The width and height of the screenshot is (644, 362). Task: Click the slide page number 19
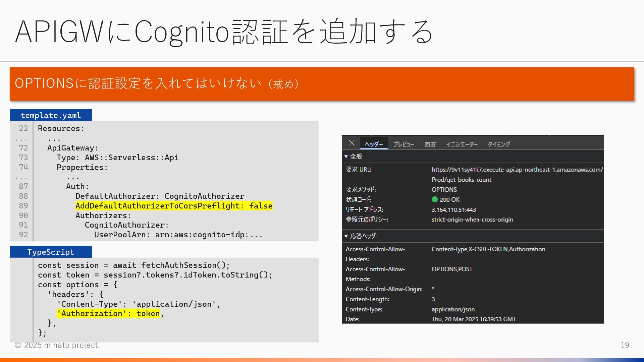(x=625, y=345)
